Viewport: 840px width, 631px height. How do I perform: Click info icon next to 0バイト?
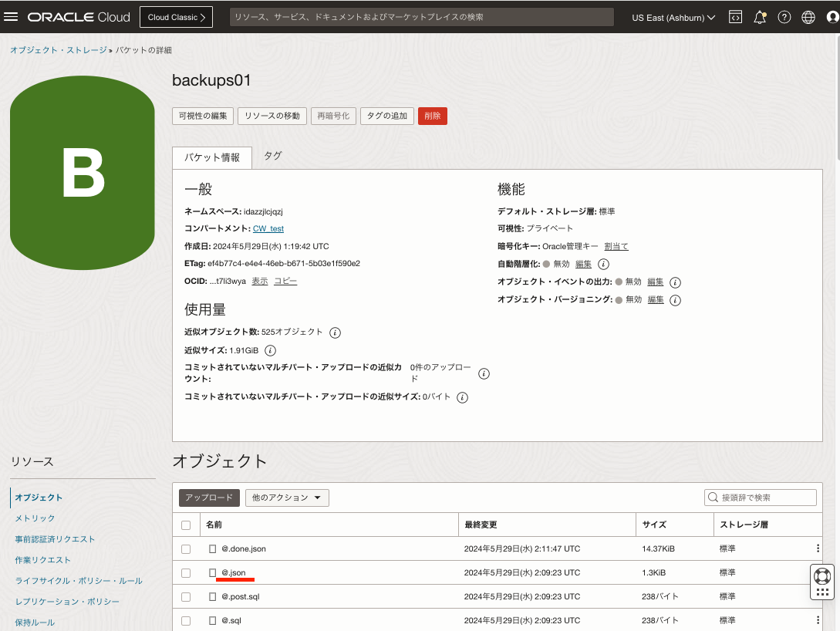point(462,397)
